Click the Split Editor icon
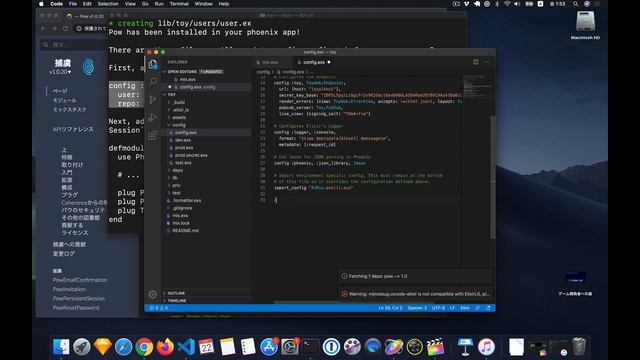 pos(476,62)
